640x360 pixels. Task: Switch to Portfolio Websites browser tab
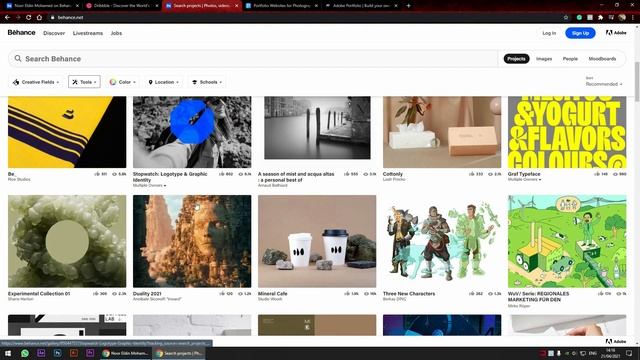pos(282,6)
